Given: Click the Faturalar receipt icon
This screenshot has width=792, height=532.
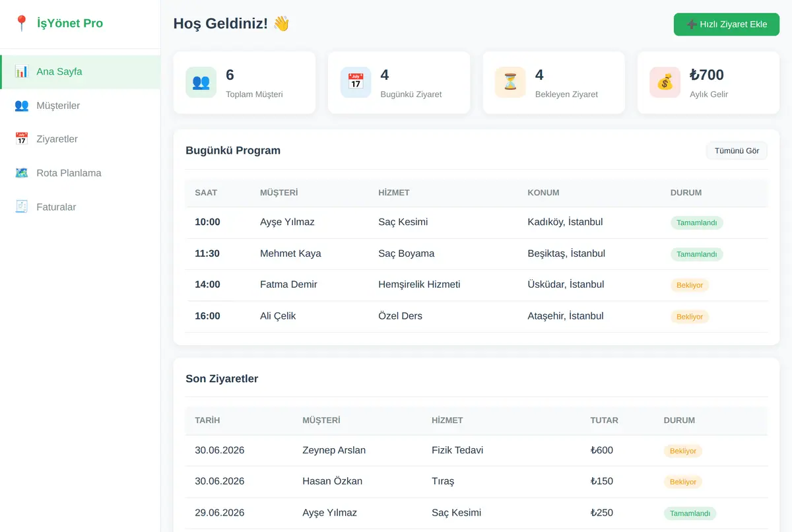Looking at the screenshot, I should click(22, 207).
